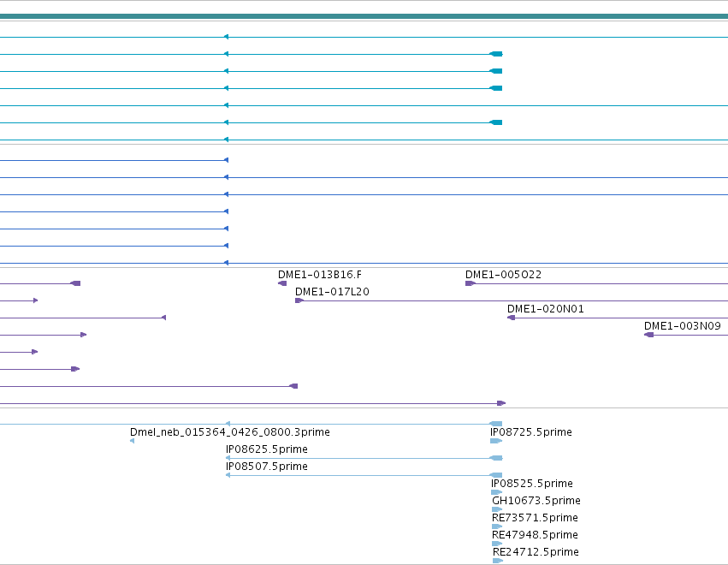Screen dimensions: 728x565
Task: Select the DME1-003N09 label
Action: (683, 326)
